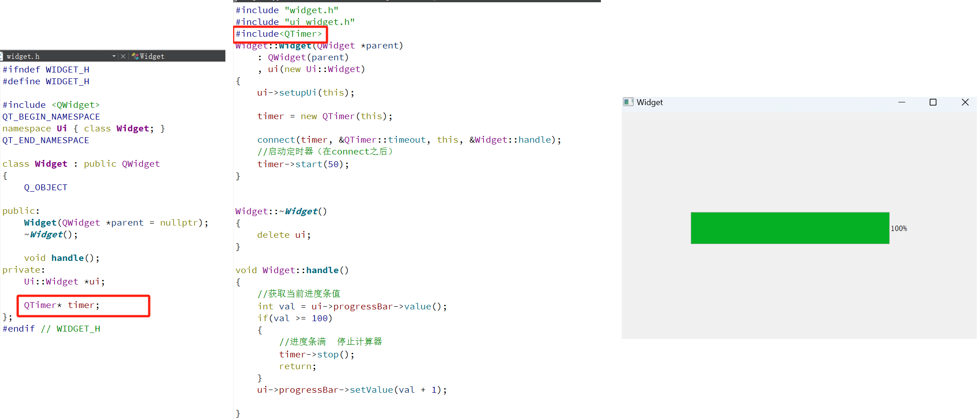Close the Widget application window
The image size is (980, 419).
point(965,102)
